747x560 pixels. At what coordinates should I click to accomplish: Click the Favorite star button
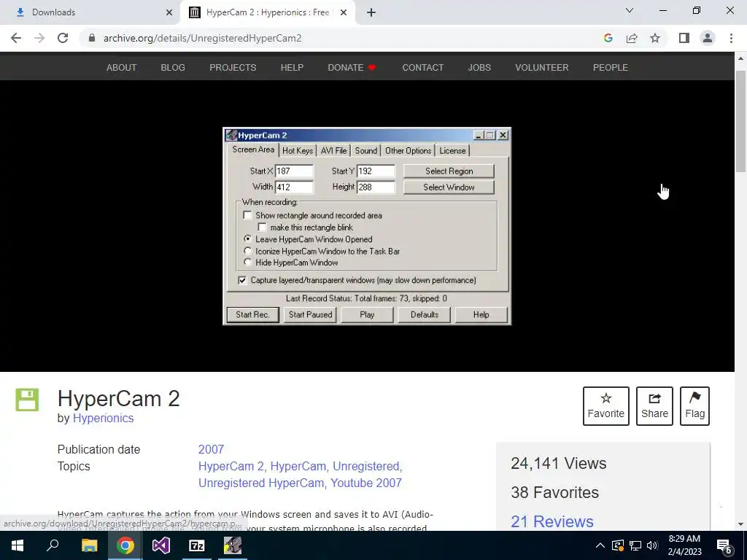pyautogui.click(x=606, y=406)
